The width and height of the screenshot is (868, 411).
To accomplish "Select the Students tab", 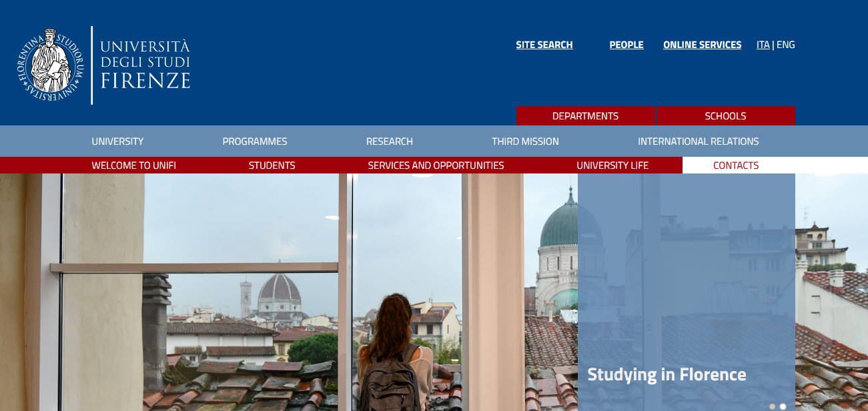I will [x=272, y=165].
